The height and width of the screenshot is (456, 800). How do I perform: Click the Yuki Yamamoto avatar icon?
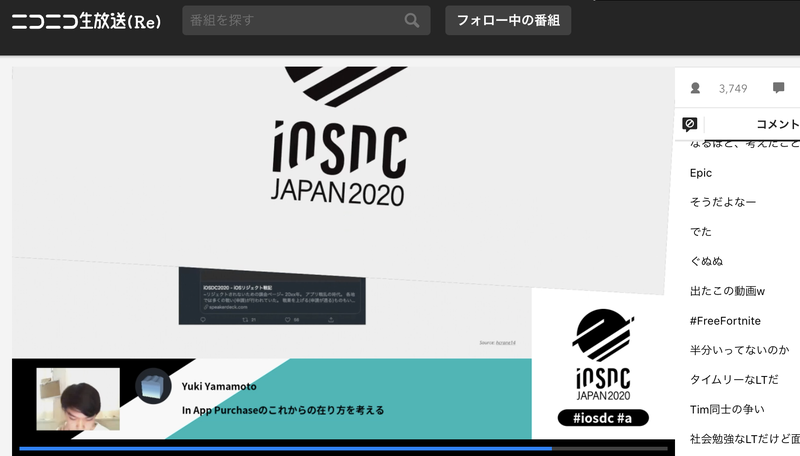153,386
